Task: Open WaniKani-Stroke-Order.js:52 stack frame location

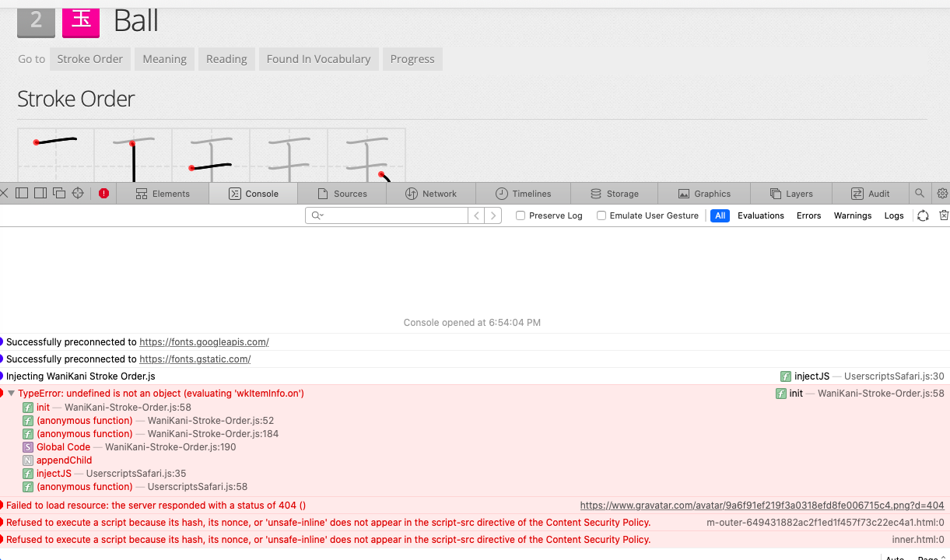Action: (211, 421)
